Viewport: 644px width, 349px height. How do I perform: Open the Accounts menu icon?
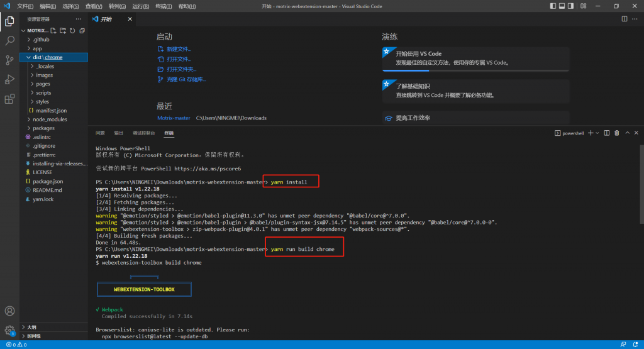pyautogui.click(x=9, y=311)
